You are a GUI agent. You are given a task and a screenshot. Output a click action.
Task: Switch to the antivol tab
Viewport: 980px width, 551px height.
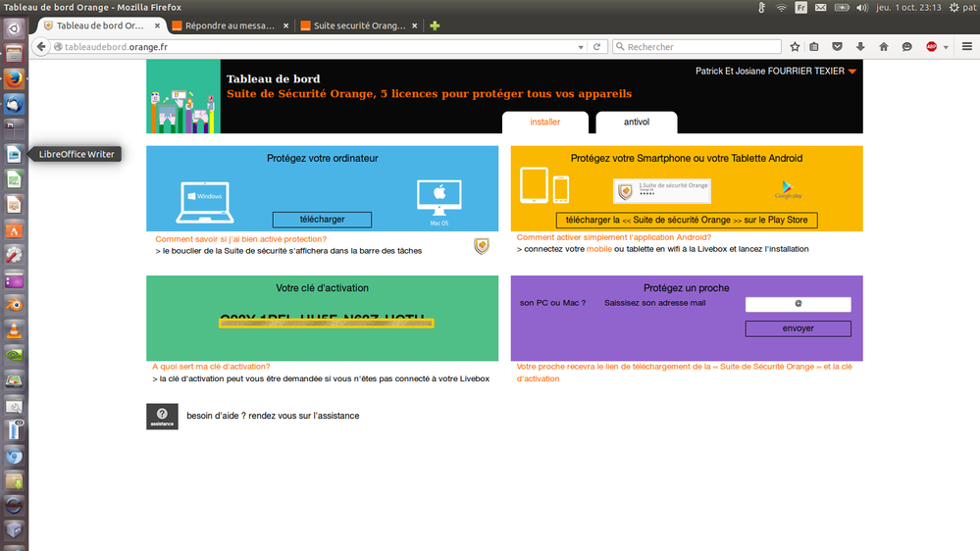click(x=637, y=123)
